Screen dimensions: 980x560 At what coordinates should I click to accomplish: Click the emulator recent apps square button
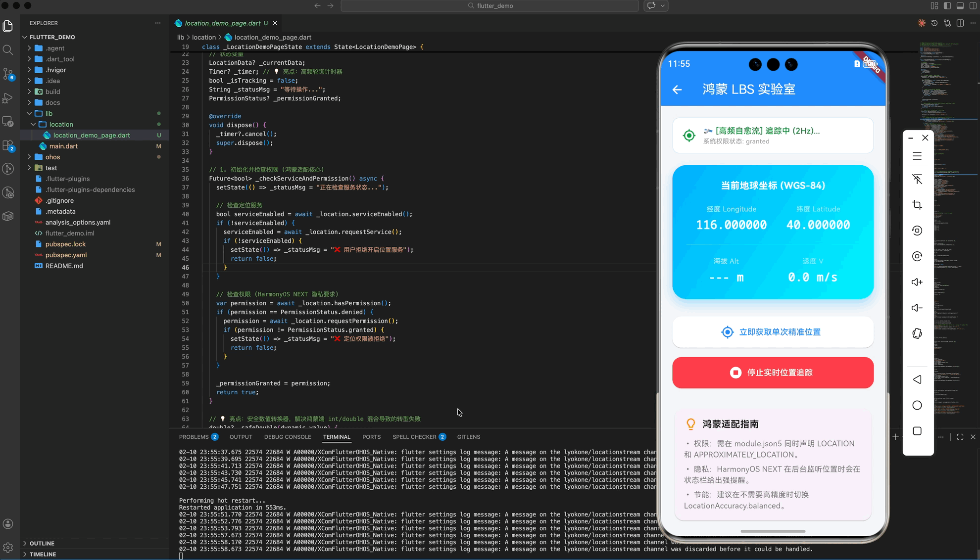click(x=917, y=431)
